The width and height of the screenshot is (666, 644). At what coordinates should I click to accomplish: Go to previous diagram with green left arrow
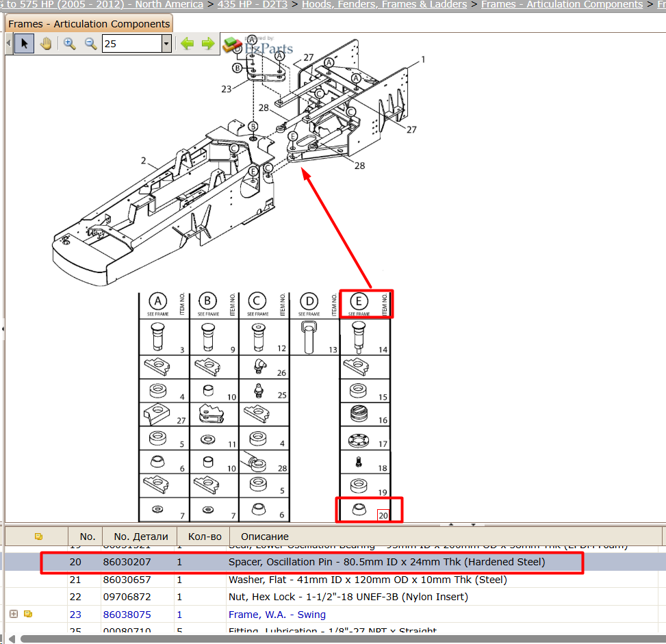[x=187, y=43]
